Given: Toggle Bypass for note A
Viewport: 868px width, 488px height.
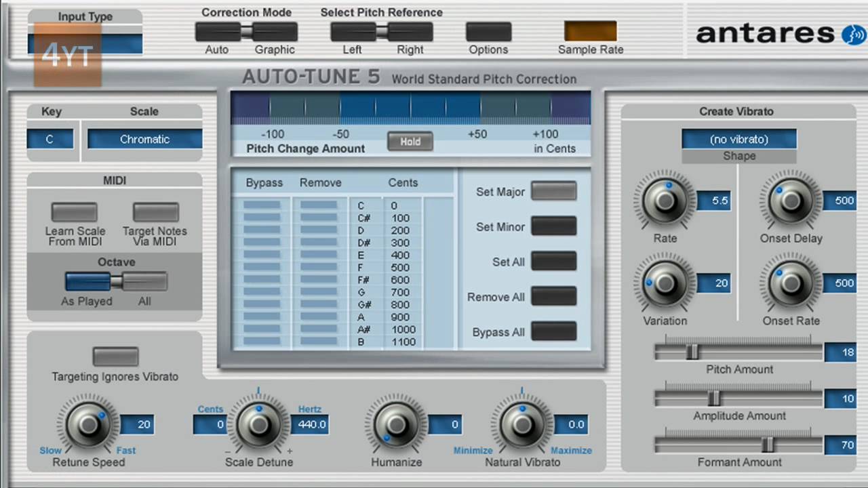Looking at the screenshot, I should [x=262, y=317].
